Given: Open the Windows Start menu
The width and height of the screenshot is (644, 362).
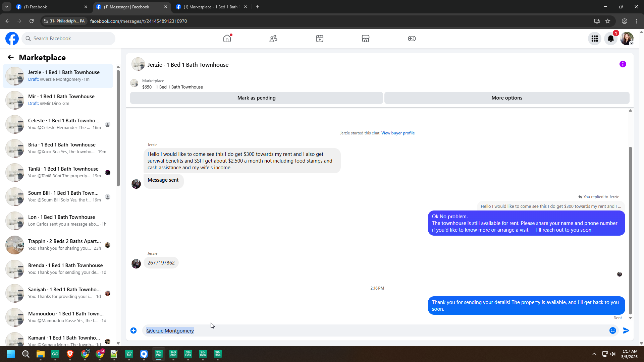Looking at the screenshot, I should point(11,354).
